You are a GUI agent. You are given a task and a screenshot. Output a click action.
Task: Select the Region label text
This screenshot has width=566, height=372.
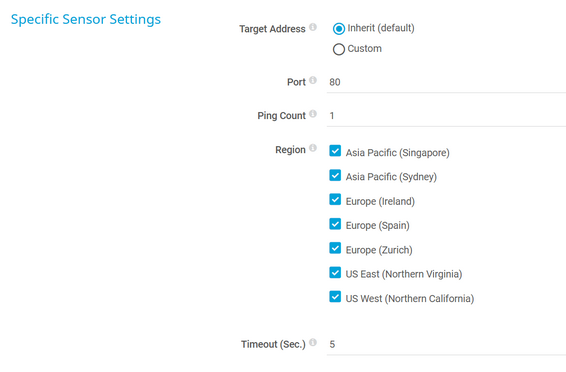[x=290, y=149]
